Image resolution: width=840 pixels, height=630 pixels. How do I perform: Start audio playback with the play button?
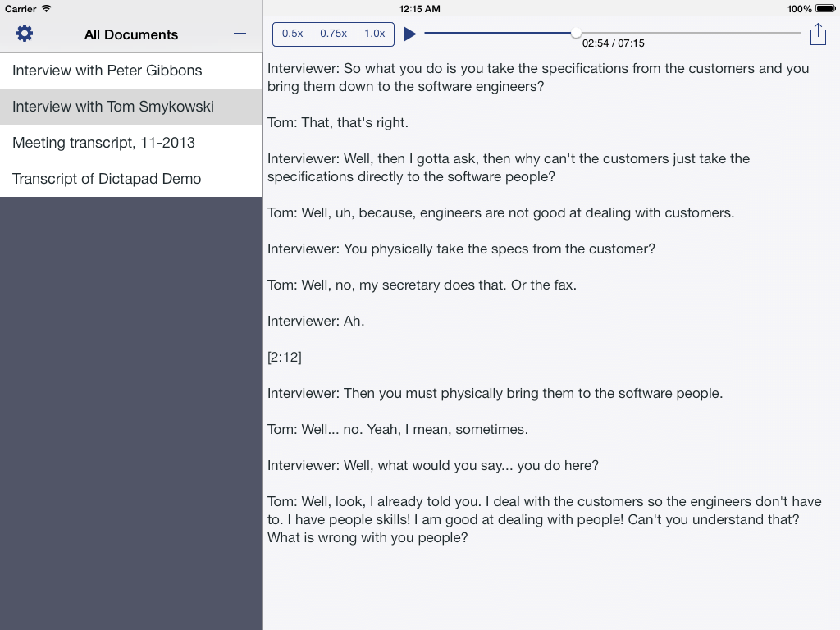[x=410, y=34]
